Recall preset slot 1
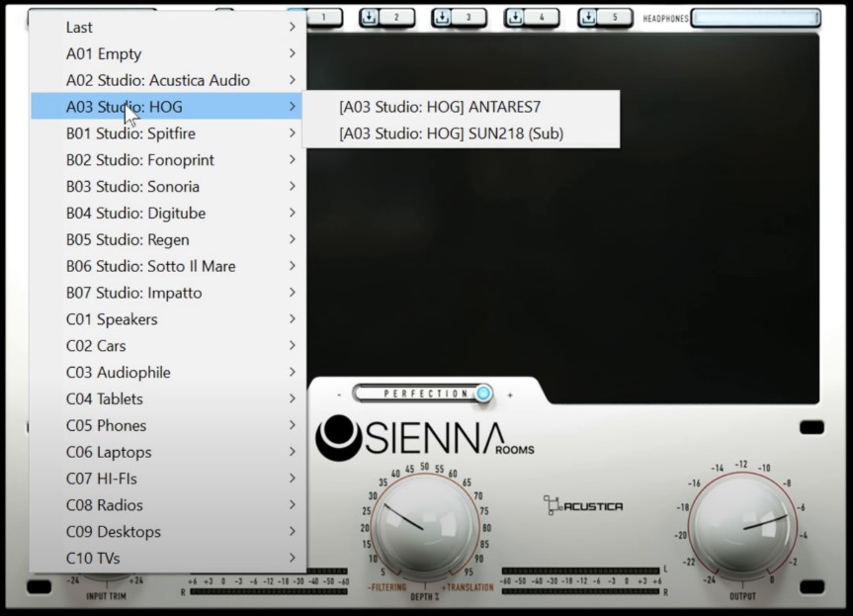 pos(324,18)
